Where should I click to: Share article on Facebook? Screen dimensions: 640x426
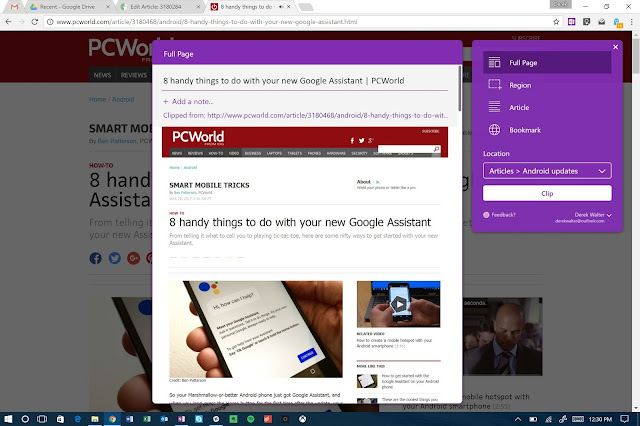(96, 258)
